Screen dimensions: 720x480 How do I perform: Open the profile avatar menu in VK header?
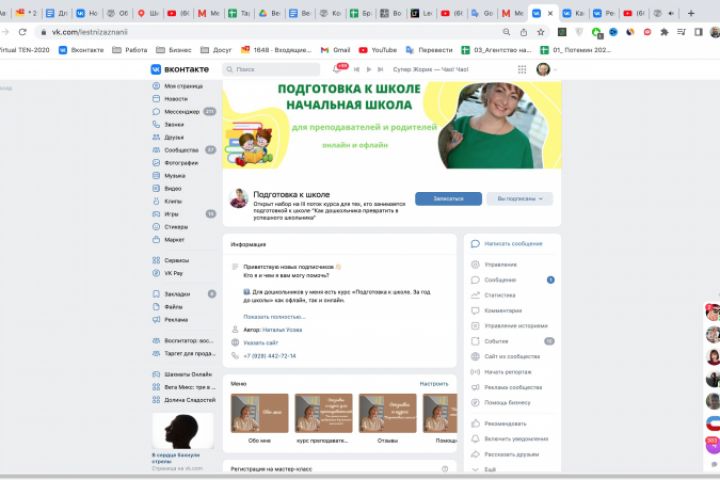coord(546,69)
